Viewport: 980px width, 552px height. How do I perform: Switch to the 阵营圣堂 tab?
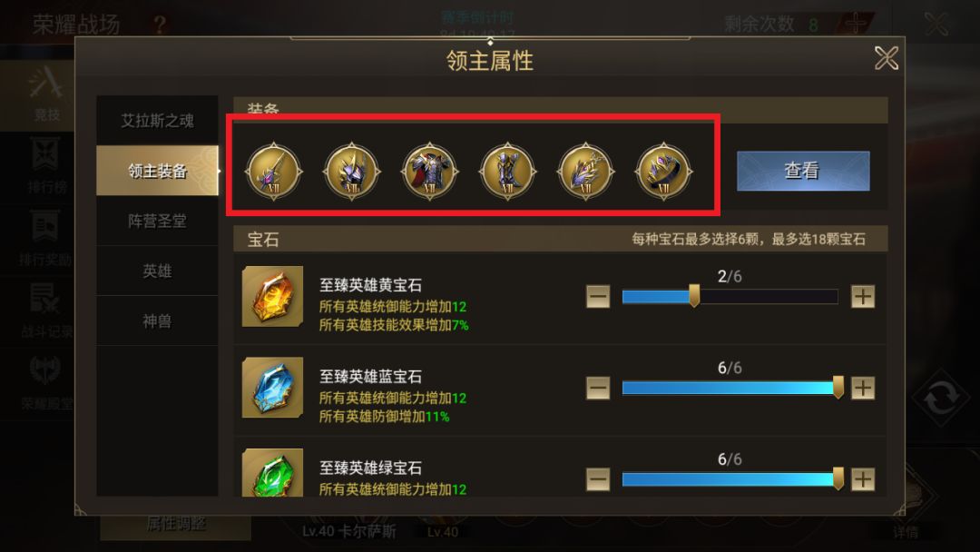(x=157, y=221)
